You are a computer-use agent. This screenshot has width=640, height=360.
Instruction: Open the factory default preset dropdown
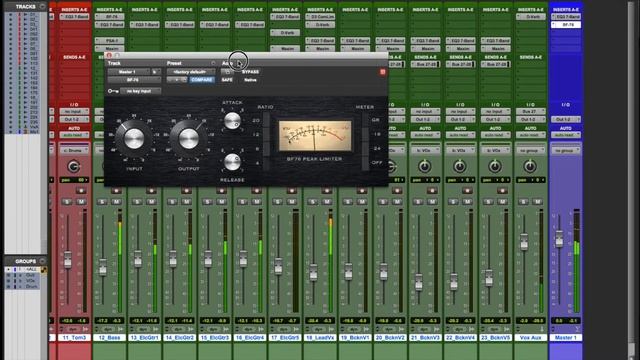191,72
